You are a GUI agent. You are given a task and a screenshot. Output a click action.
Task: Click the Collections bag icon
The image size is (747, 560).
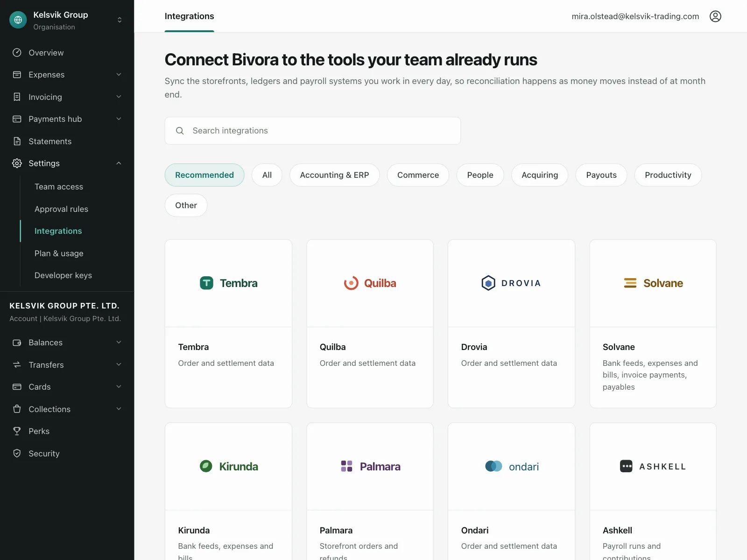point(17,409)
